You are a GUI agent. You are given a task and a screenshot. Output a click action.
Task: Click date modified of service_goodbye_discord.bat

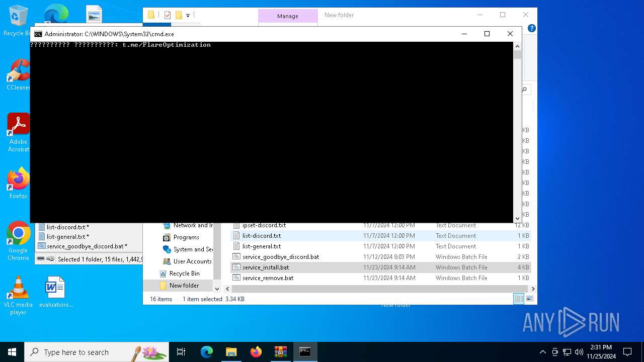point(389,257)
